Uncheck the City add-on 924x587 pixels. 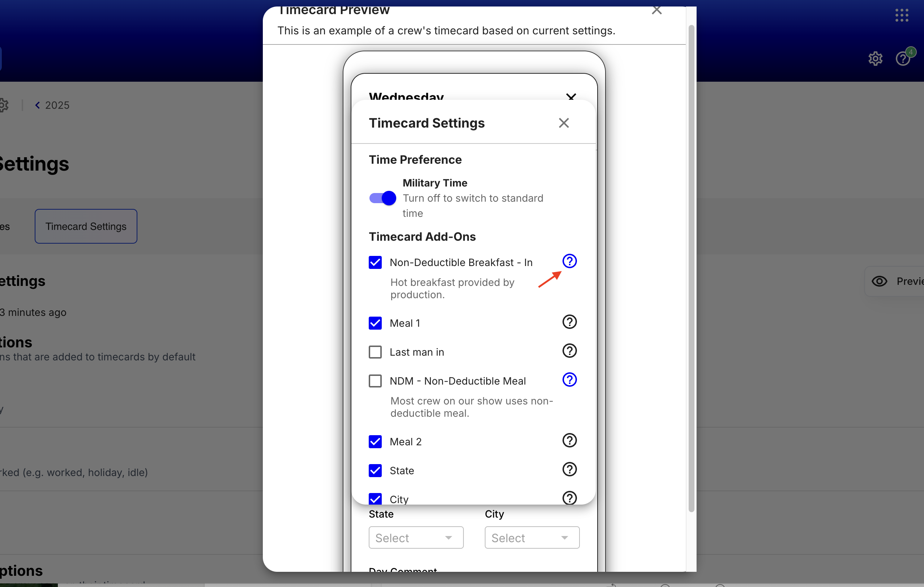tap(375, 498)
